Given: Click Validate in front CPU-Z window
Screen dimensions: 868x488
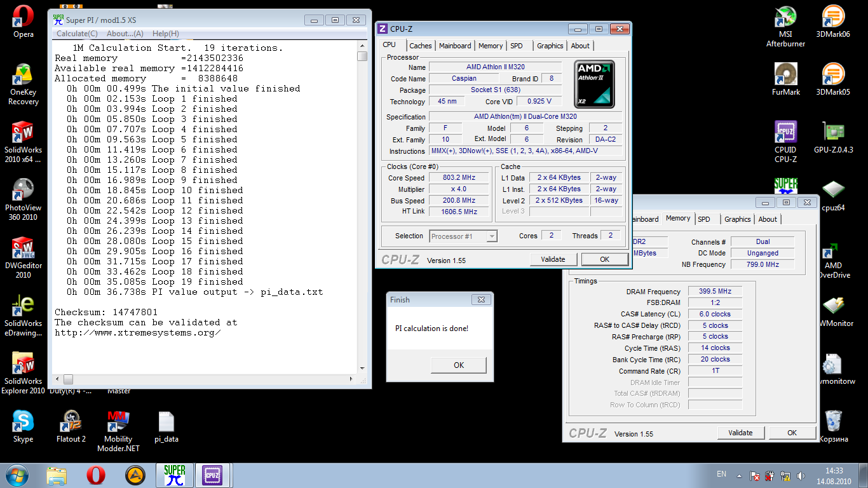Looking at the screenshot, I should pos(553,259).
